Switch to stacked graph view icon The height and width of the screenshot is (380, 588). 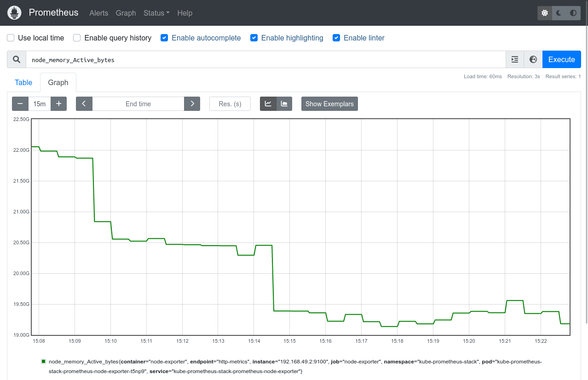click(284, 104)
